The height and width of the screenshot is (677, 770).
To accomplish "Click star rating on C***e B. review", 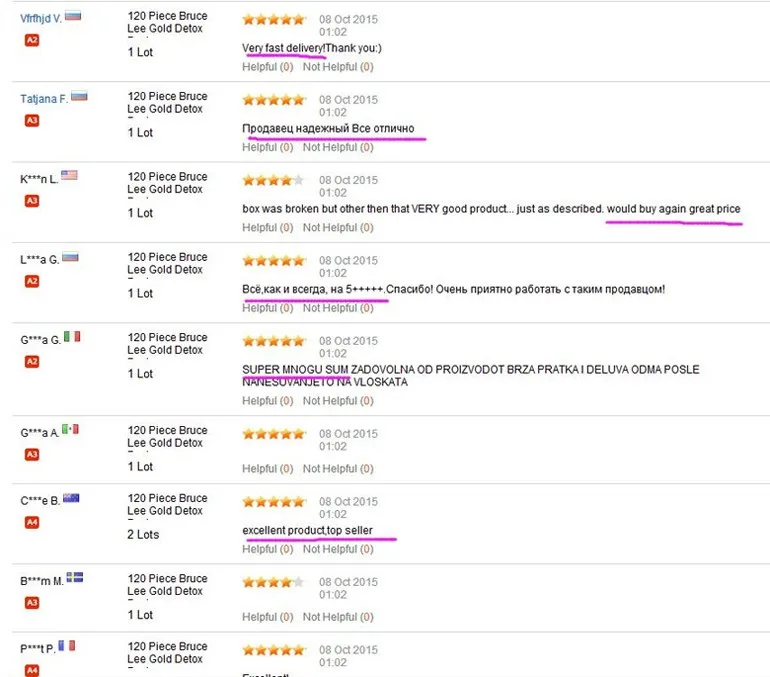I will (274, 502).
